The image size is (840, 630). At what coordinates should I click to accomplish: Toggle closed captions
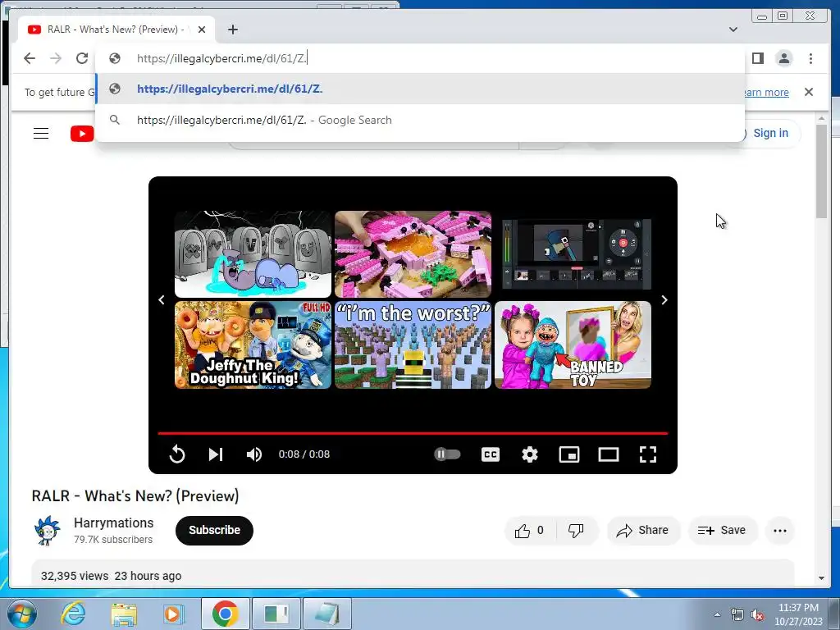491,454
